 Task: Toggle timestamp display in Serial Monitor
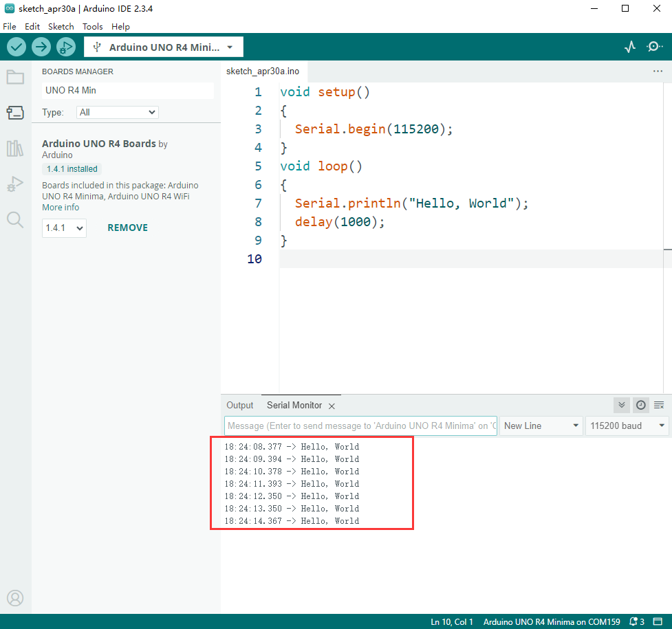click(641, 405)
